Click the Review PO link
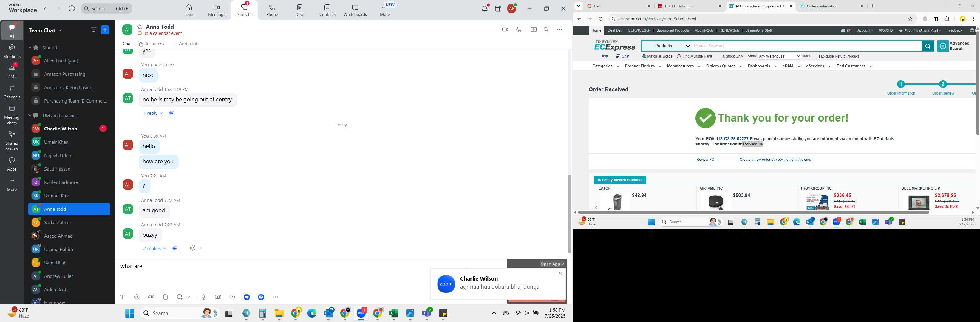 click(x=705, y=159)
